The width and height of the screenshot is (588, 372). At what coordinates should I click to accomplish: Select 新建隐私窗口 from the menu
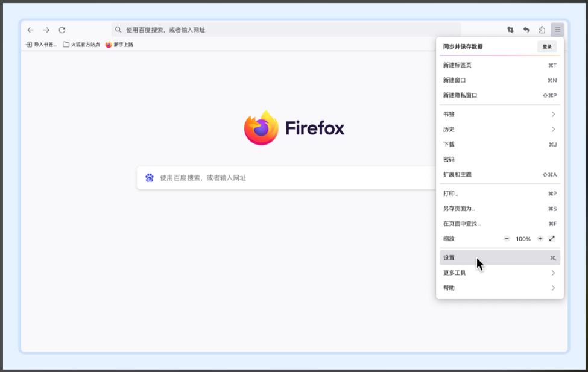(x=500, y=95)
